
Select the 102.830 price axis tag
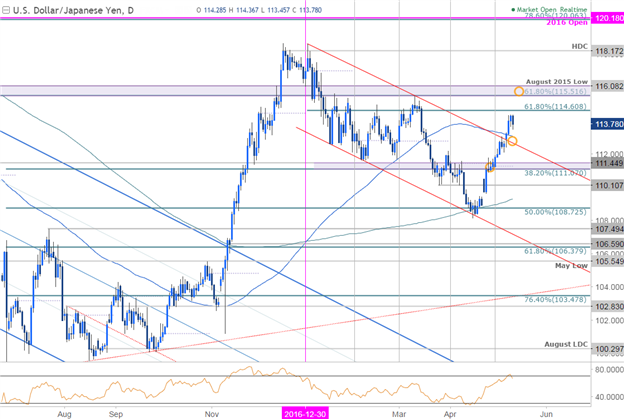pos(608,306)
